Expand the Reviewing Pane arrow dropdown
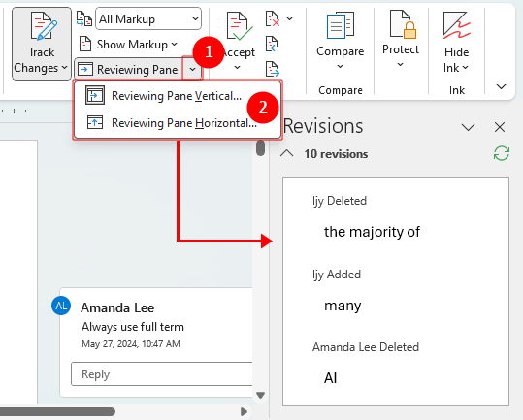 click(192, 69)
